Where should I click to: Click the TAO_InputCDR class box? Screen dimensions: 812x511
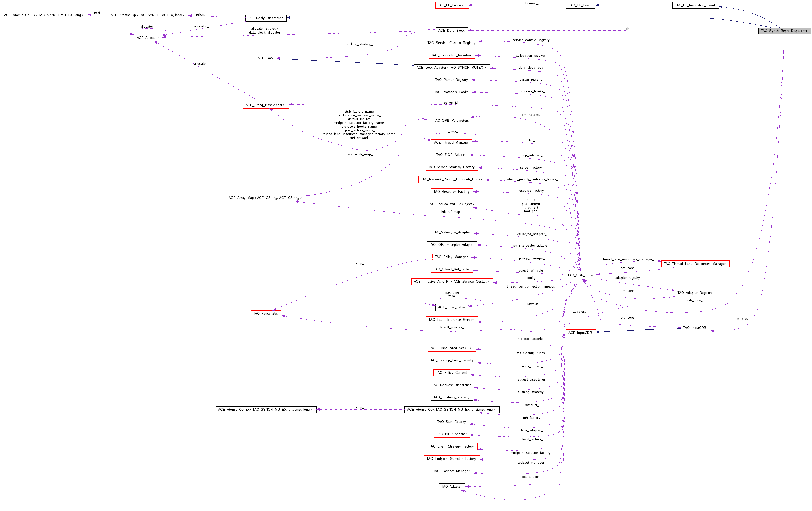pos(695,328)
